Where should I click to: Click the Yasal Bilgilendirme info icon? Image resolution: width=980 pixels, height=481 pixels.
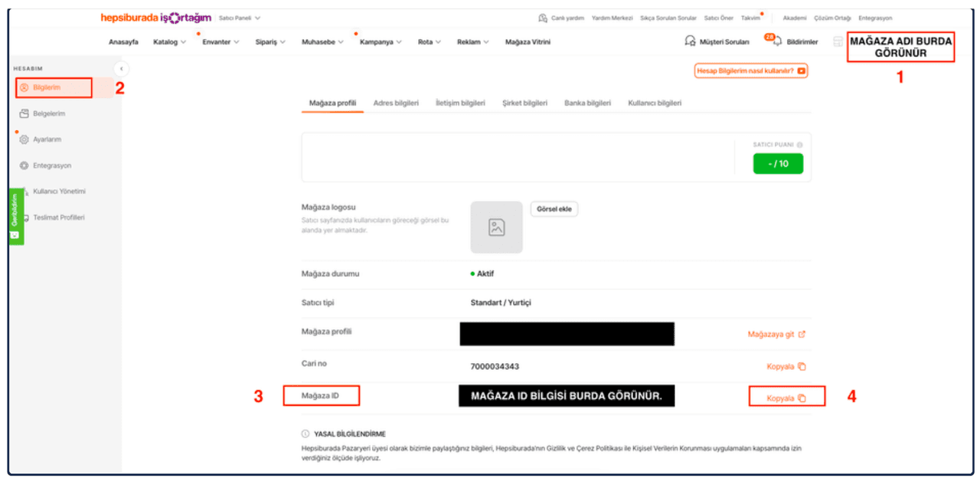pos(305,434)
